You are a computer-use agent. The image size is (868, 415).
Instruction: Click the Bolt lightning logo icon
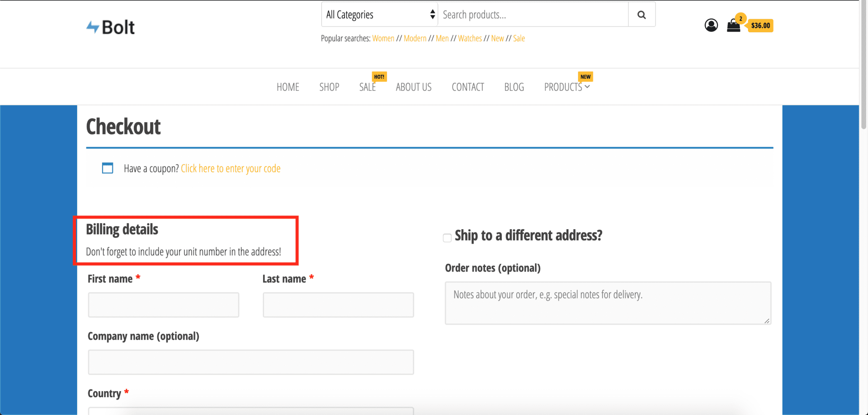pos(93,27)
